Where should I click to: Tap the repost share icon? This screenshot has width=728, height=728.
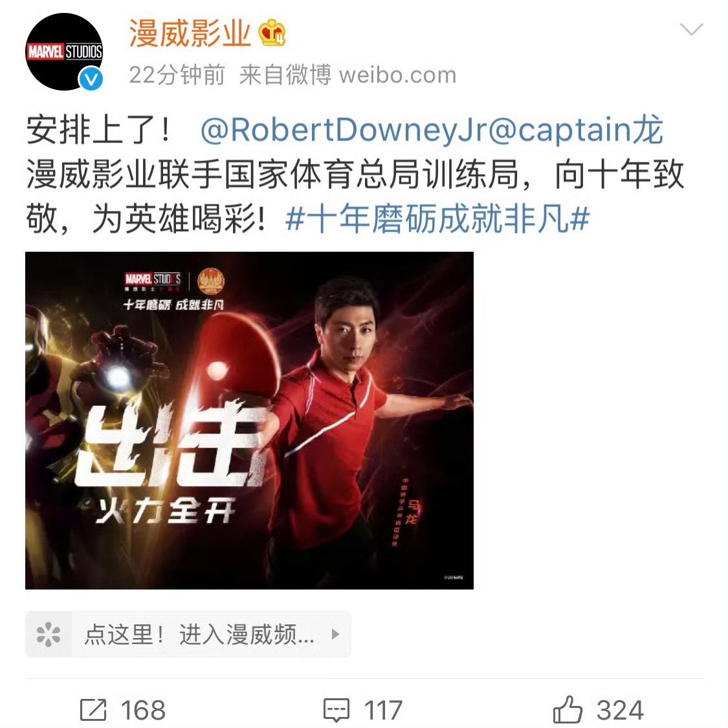click(93, 709)
